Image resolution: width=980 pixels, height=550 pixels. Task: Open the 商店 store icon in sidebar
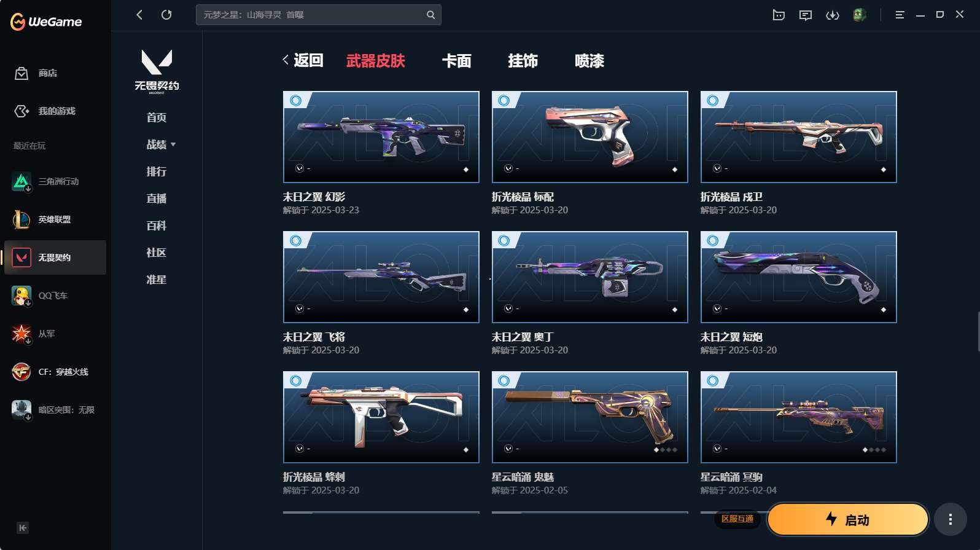[21, 73]
